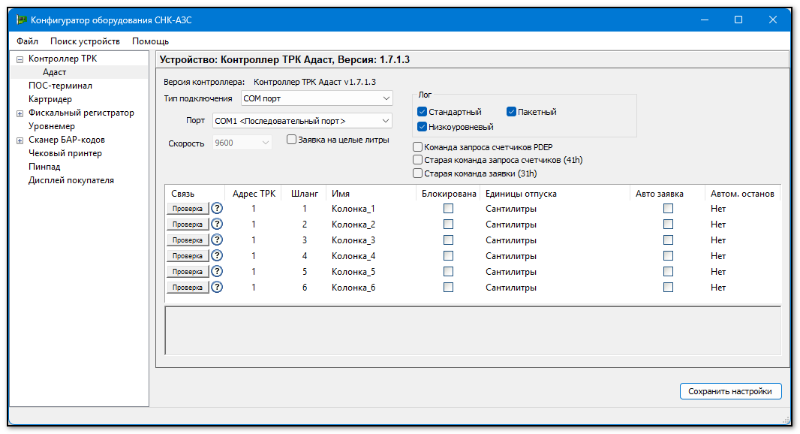Click the help icon for Колонка_6 row

pos(216,287)
